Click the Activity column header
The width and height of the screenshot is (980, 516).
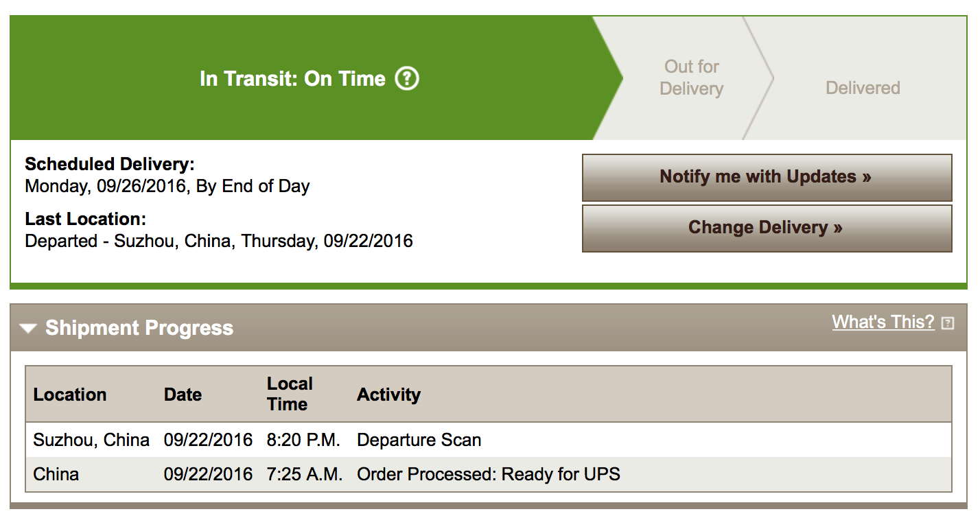[388, 395]
